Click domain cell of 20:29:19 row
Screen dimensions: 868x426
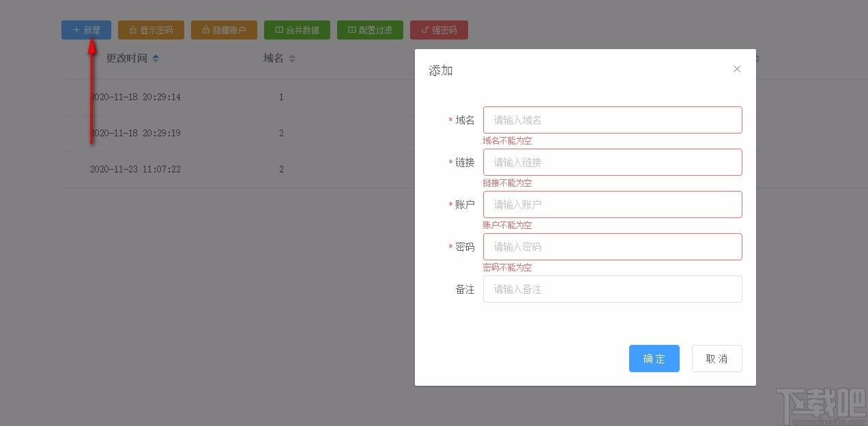click(x=281, y=134)
